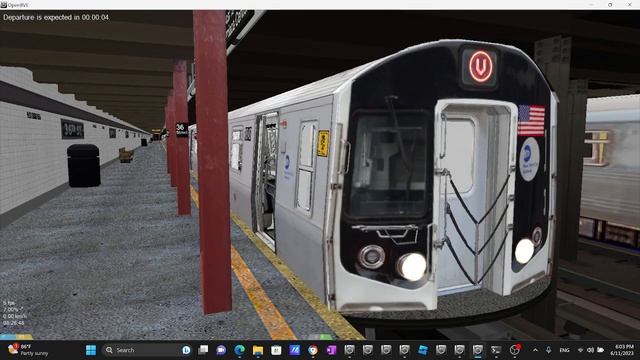Click the battery status tray icon
The height and width of the screenshot is (360, 640).
pos(600,350)
